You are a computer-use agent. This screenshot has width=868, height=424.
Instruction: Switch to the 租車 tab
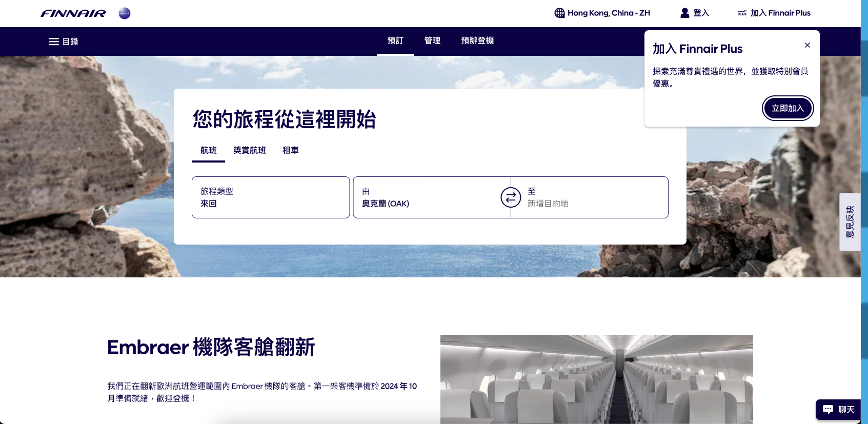point(291,150)
